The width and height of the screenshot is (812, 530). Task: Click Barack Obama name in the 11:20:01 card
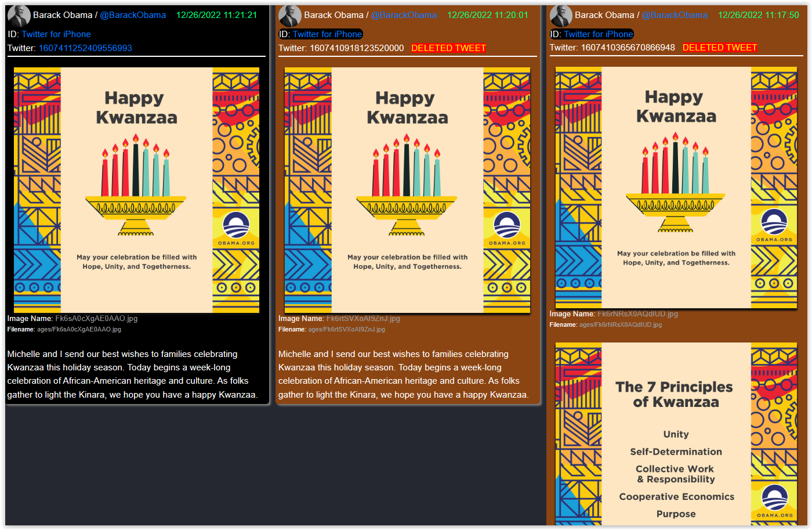pos(333,15)
